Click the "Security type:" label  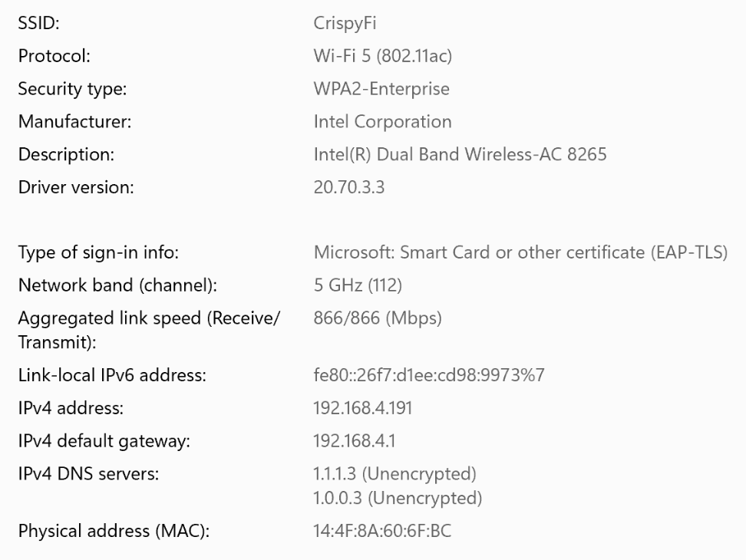[72, 89]
